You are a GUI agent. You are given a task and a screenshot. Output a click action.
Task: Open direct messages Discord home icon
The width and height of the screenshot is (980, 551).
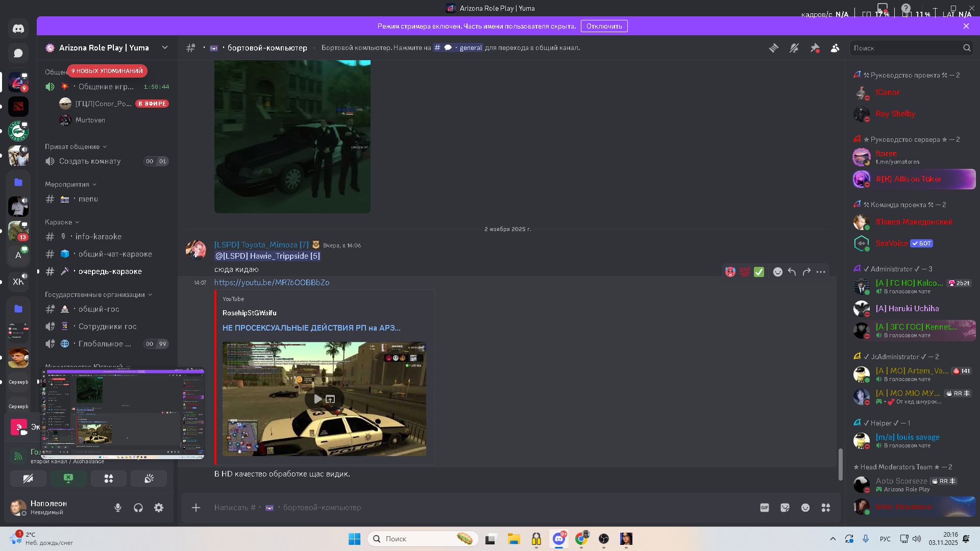coord(18,29)
